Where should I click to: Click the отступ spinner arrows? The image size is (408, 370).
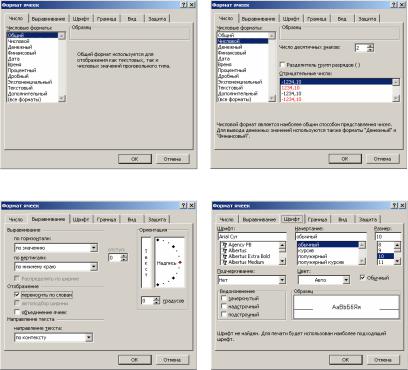click(124, 258)
